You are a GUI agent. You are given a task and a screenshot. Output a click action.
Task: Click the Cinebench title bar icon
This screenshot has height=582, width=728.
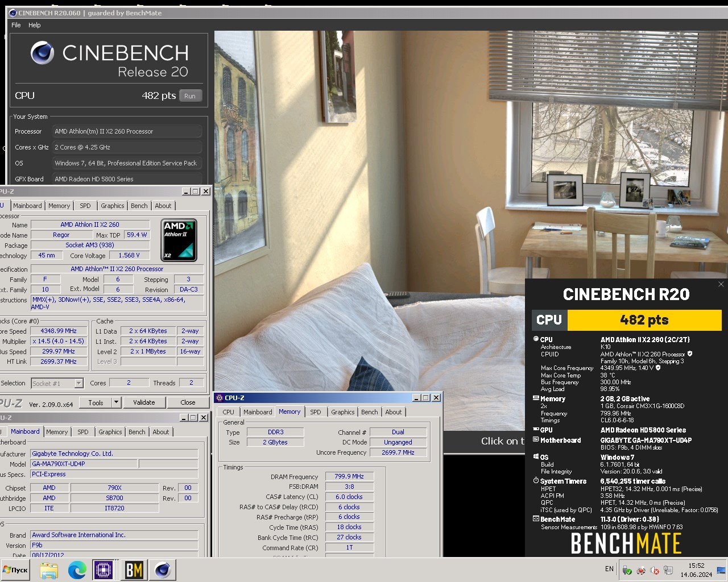tap(13, 13)
